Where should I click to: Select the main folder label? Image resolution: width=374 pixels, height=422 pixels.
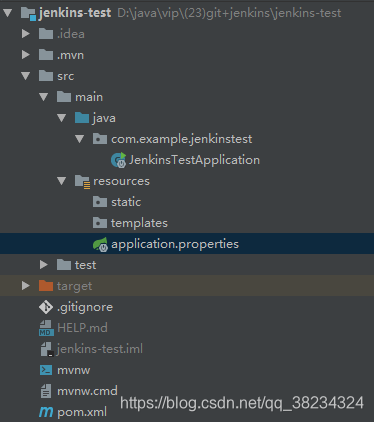pos(89,97)
